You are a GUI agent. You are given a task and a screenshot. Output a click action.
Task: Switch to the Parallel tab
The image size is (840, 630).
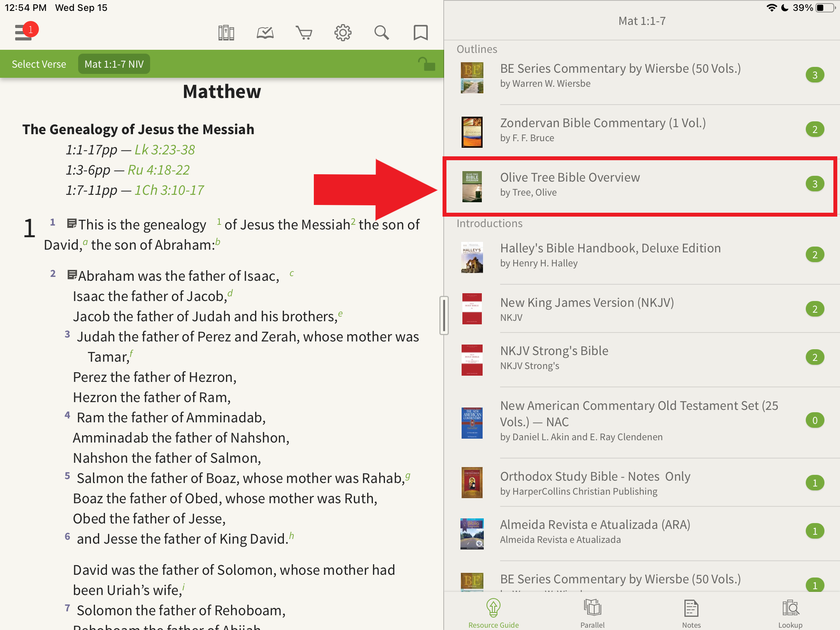pyautogui.click(x=592, y=613)
